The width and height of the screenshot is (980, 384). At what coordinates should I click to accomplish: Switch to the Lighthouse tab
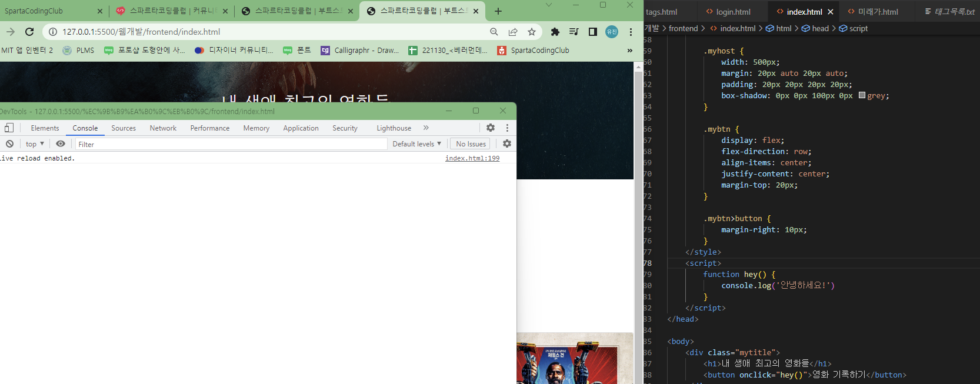pyautogui.click(x=394, y=128)
